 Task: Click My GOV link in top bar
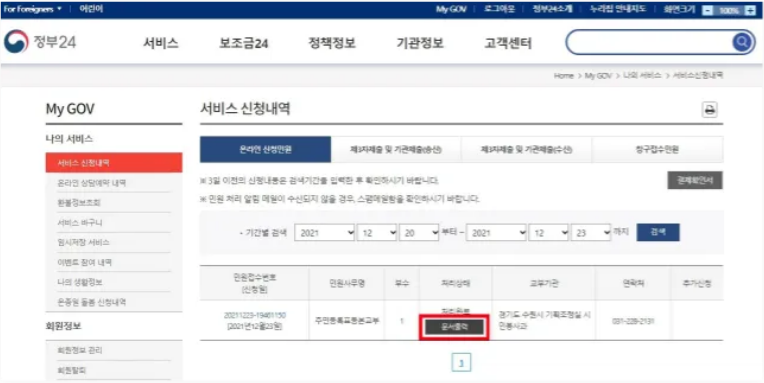point(451,10)
